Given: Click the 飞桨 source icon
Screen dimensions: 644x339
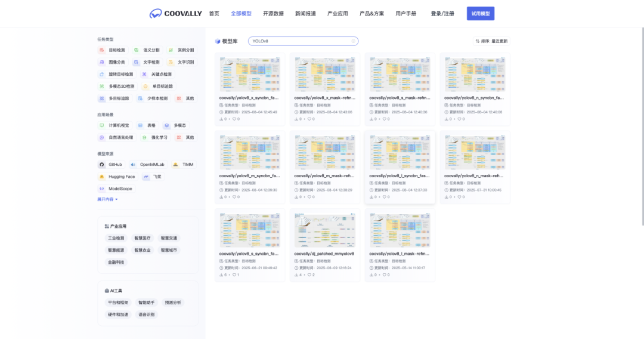Looking at the screenshot, I should (x=146, y=177).
